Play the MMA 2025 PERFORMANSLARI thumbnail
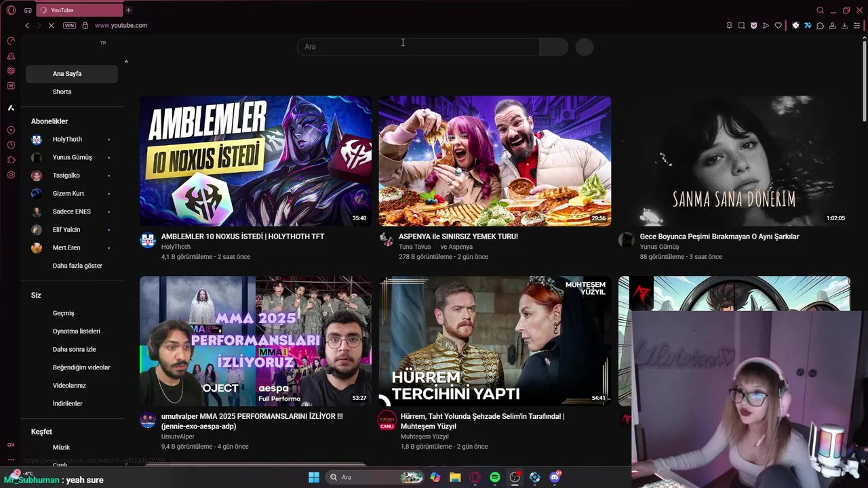 (256, 341)
